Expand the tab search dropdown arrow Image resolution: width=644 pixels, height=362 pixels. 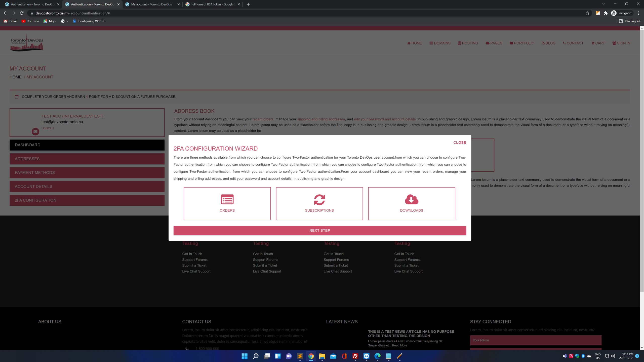[603, 4]
